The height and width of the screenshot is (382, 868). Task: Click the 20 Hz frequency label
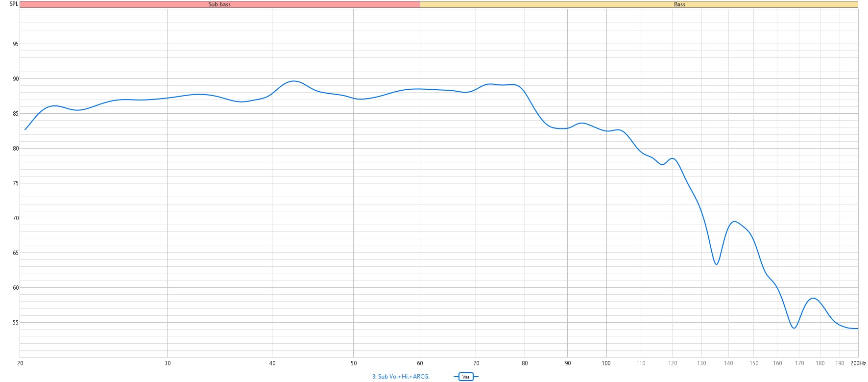pos(20,363)
